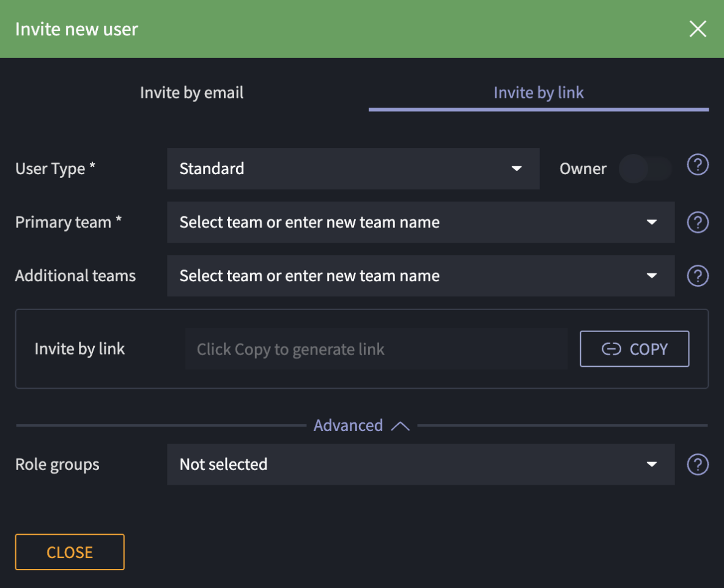The width and height of the screenshot is (724, 588).
Task: Click help icon next to Role groups
Action: click(698, 465)
